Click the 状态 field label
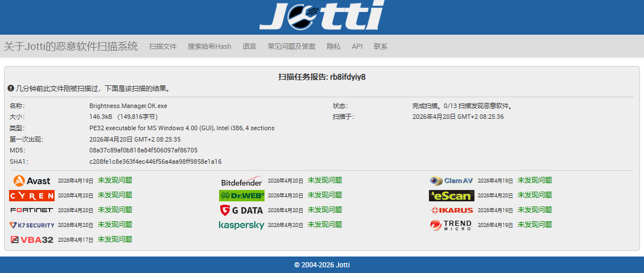 pos(340,106)
